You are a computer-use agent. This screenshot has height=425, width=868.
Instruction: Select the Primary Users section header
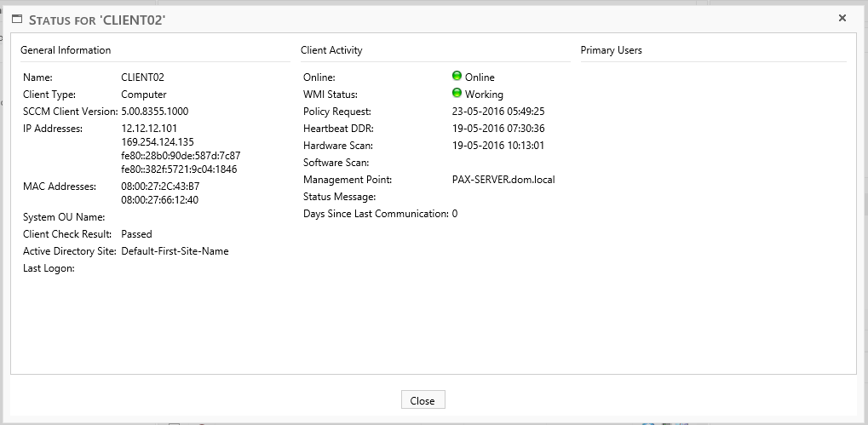coord(611,50)
